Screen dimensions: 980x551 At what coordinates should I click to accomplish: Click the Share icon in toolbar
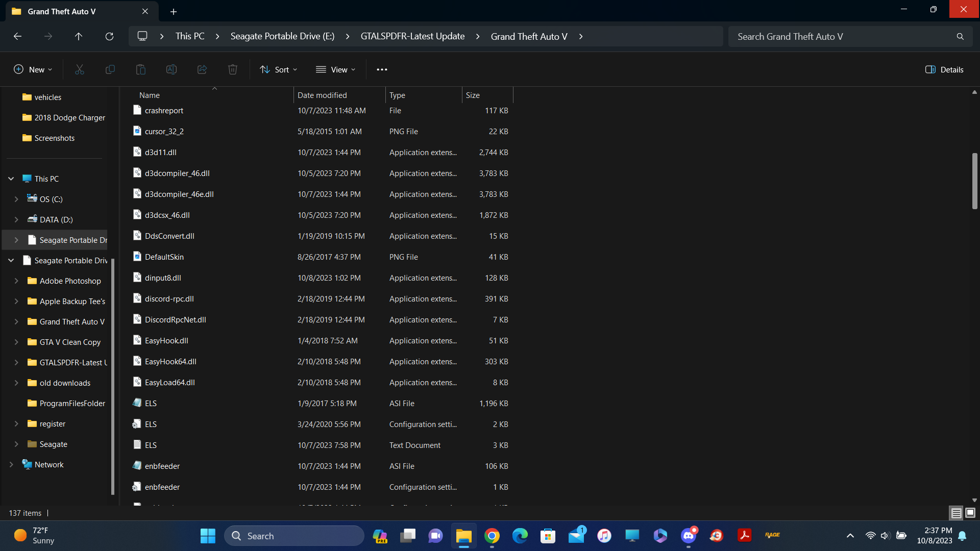[x=202, y=69]
